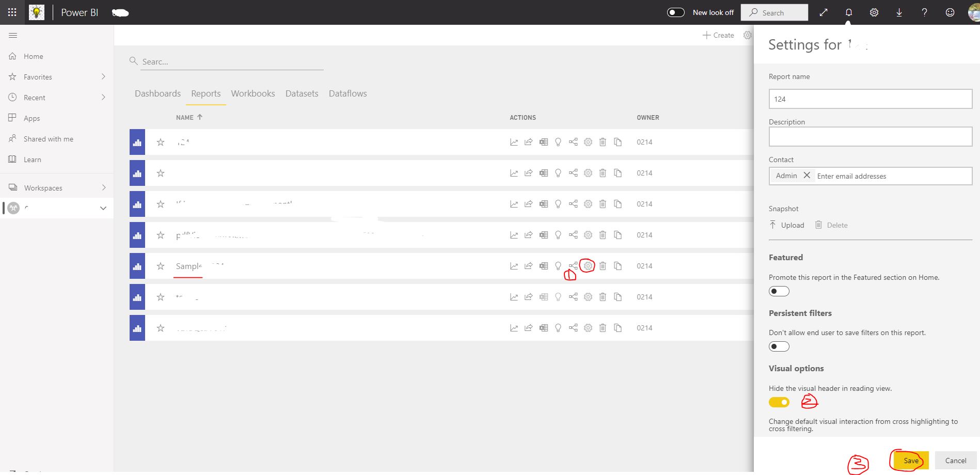The height and width of the screenshot is (475, 980).
Task: Click the Create button
Action: [x=718, y=35]
